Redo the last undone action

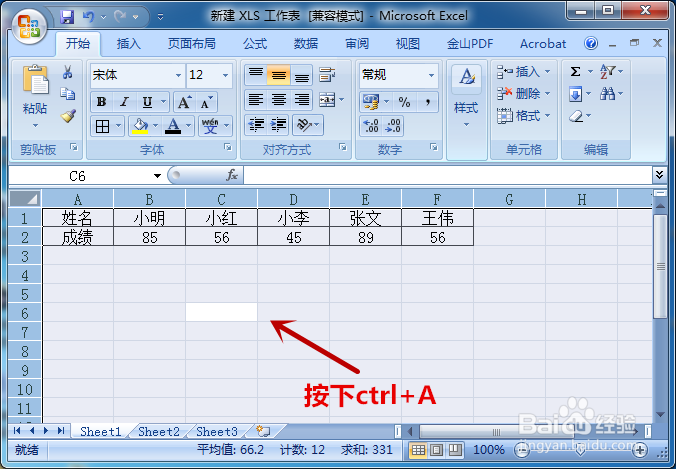pyautogui.click(x=120, y=17)
